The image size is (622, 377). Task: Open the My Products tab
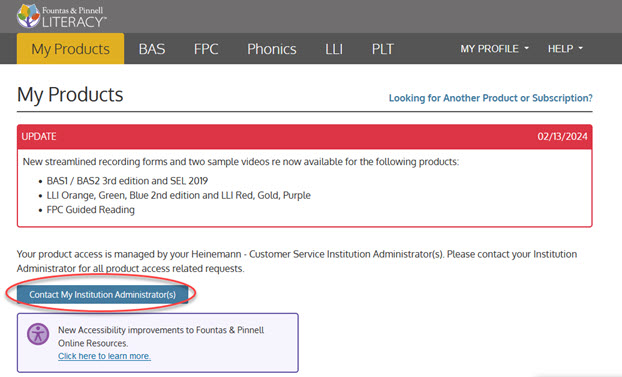[70, 49]
